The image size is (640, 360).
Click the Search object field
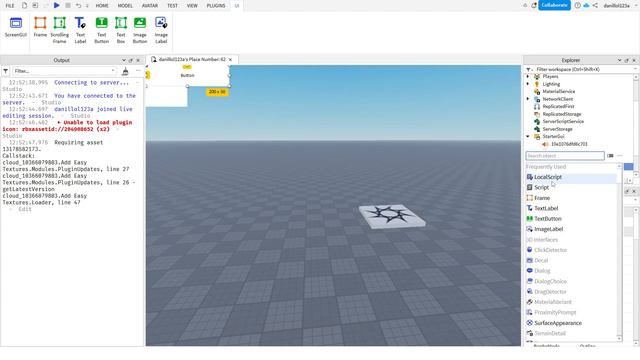point(565,156)
